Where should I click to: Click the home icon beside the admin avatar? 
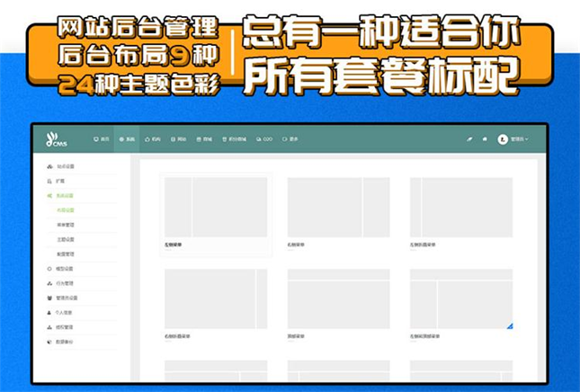[x=486, y=139]
